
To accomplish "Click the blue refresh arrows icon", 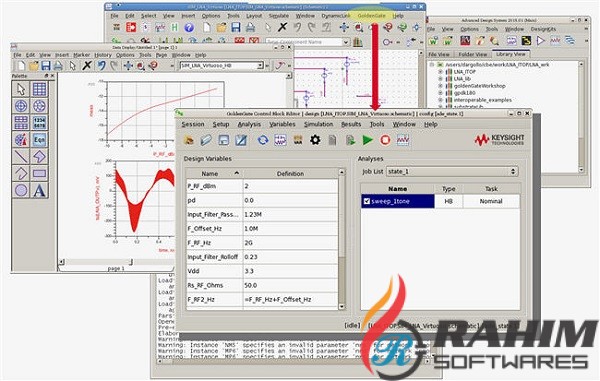I will (262, 140).
